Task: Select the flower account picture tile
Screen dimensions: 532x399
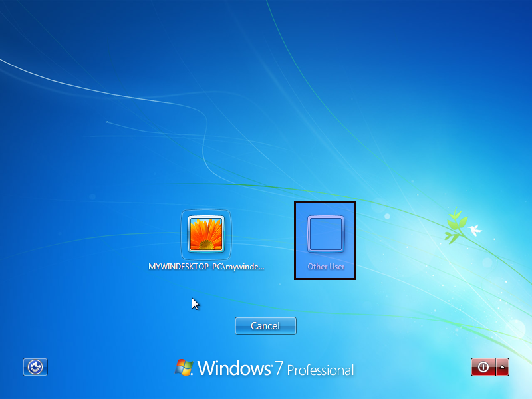Action: click(206, 234)
